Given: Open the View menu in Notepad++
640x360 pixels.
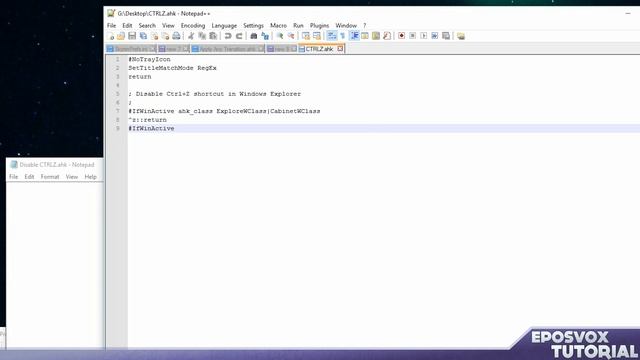Looking at the screenshot, I should (168, 25).
